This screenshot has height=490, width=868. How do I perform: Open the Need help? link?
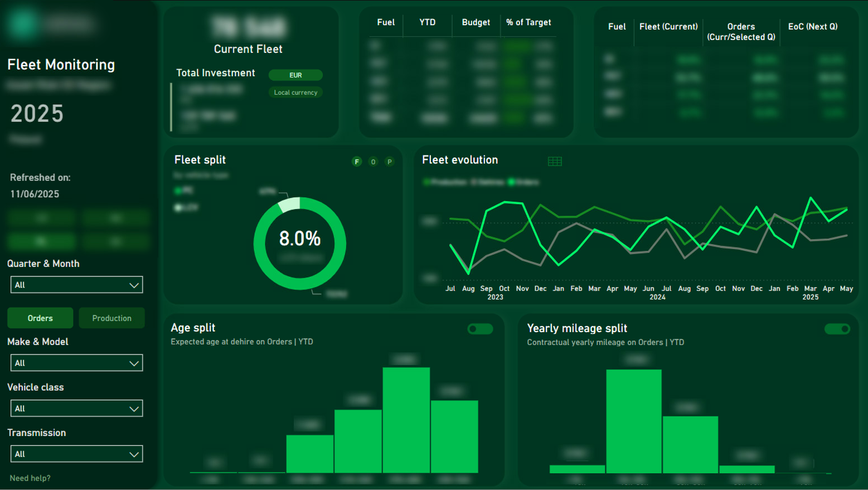[x=30, y=478]
